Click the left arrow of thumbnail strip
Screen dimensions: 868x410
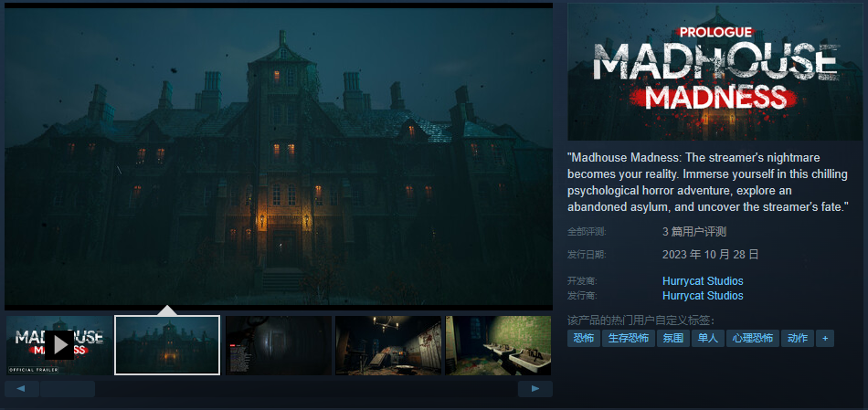(22, 388)
